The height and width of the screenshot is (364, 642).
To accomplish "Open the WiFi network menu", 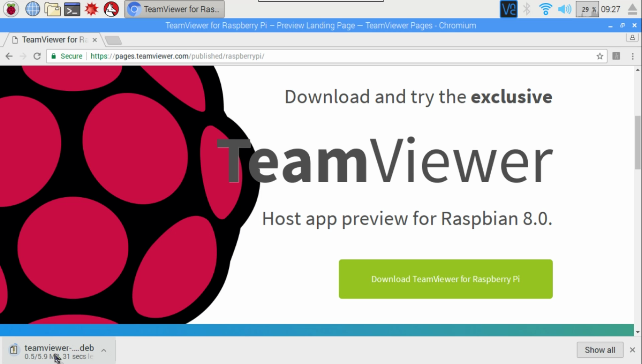I will (x=545, y=9).
